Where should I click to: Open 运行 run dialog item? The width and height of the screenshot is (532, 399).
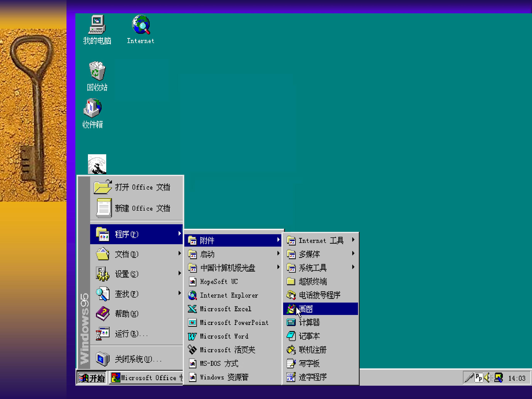136,334
